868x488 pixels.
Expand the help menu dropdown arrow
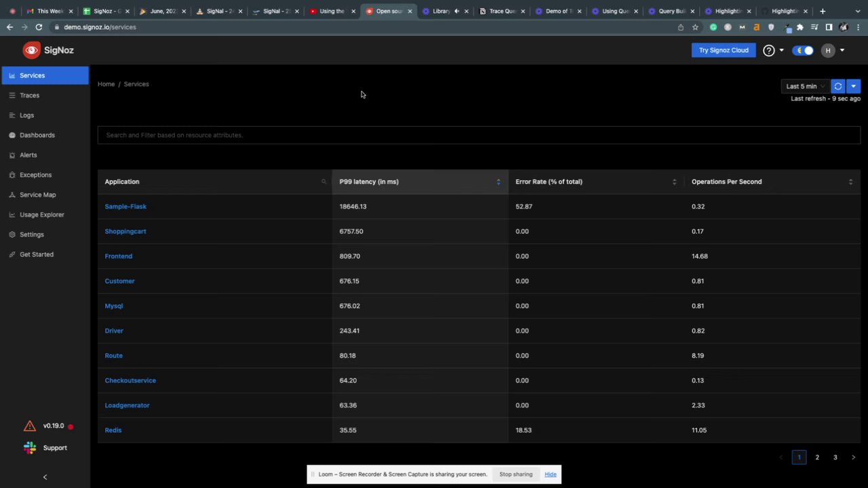pyautogui.click(x=781, y=50)
